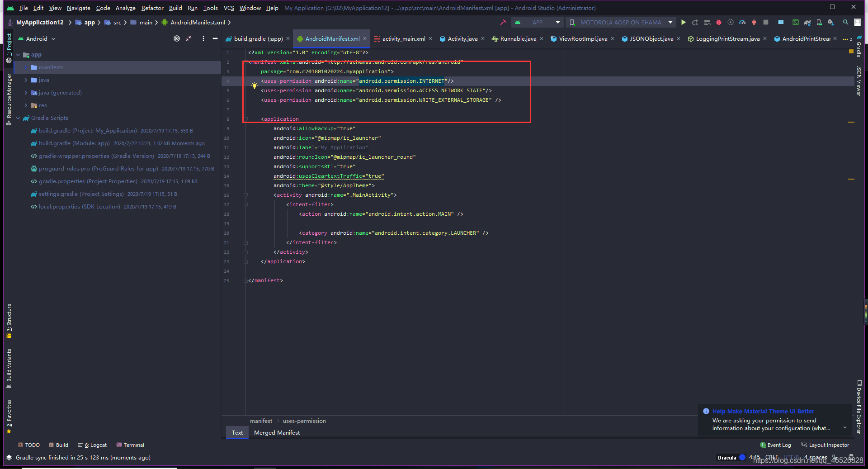The image size is (868, 469).
Task: Open SDK Manager cube icon
Action: pos(831,22)
